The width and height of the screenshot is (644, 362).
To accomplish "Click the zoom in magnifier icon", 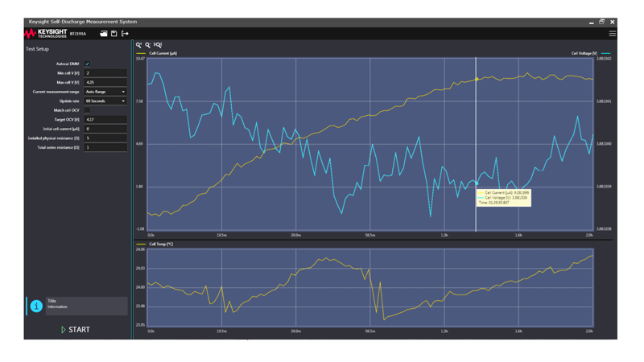I will (x=139, y=46).
